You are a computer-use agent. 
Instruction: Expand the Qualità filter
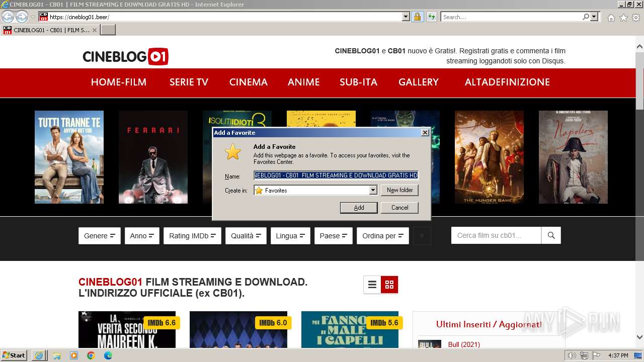(246, 236)
